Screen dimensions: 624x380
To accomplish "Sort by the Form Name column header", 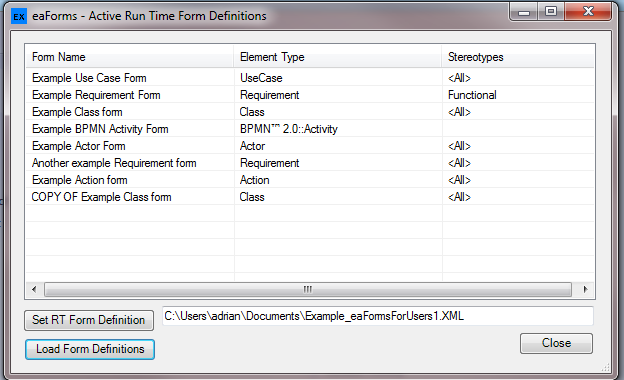I will [x=130, y=57].
